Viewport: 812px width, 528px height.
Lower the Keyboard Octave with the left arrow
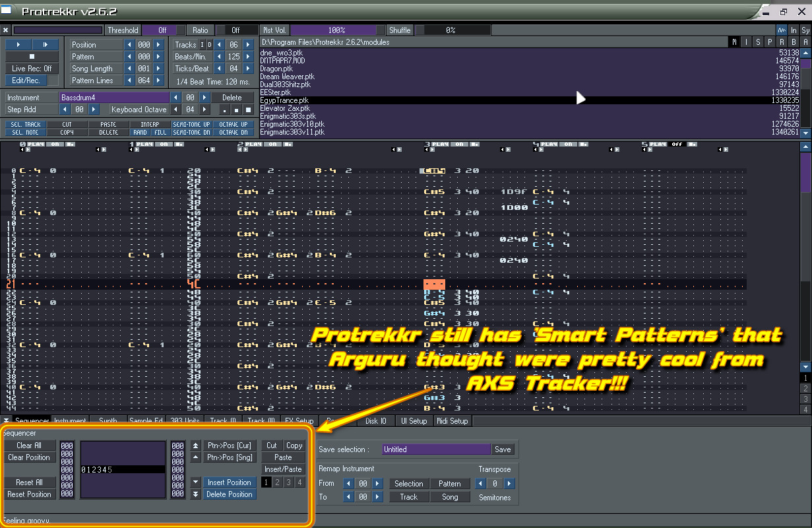click(175, 110)
